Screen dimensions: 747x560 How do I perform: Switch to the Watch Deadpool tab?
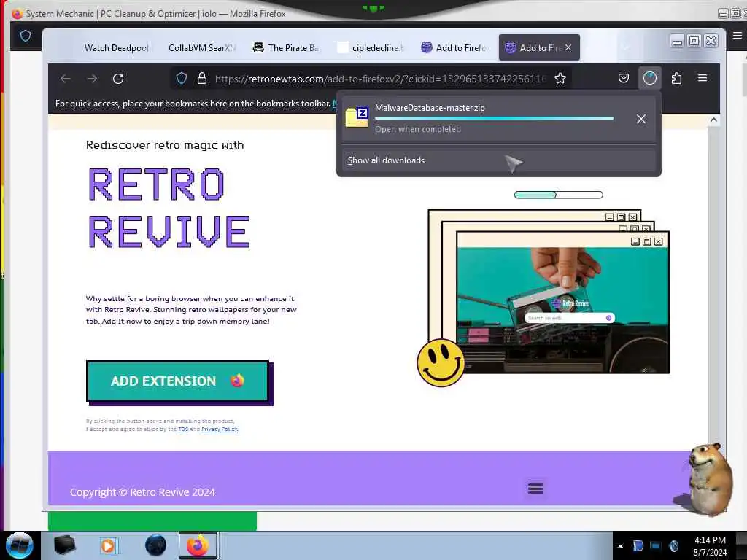point(116,47)
